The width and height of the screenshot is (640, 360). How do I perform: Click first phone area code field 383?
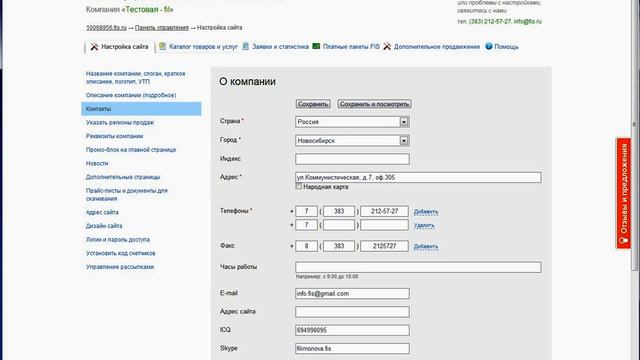tap(339, 211)
